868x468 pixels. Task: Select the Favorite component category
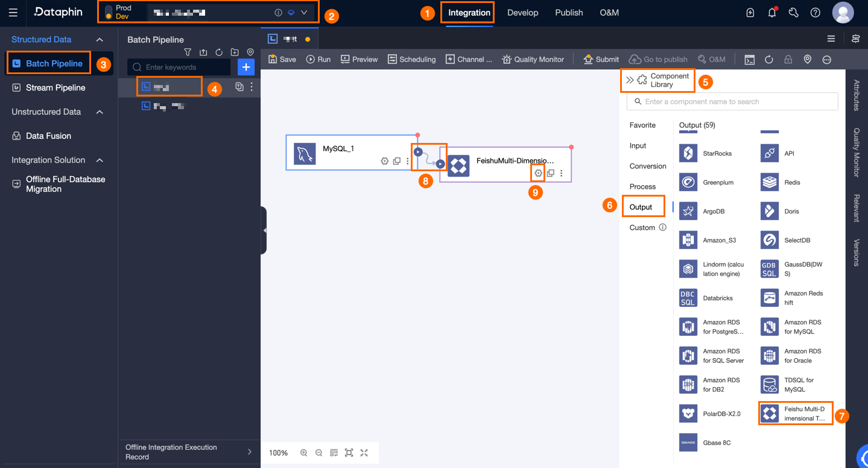[642, 125]
